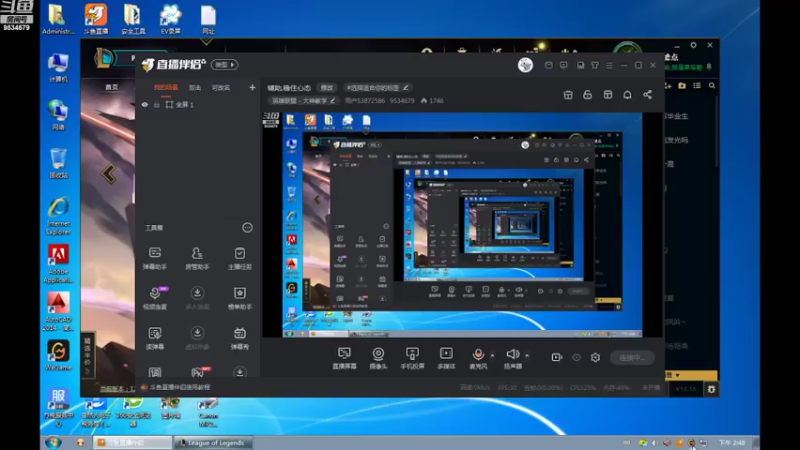Image resolution: width=800 pixels, height=450 pixels.
Task: Edit the #选择适合你的标签 tag selector
Action: click(x=377, y=88)
